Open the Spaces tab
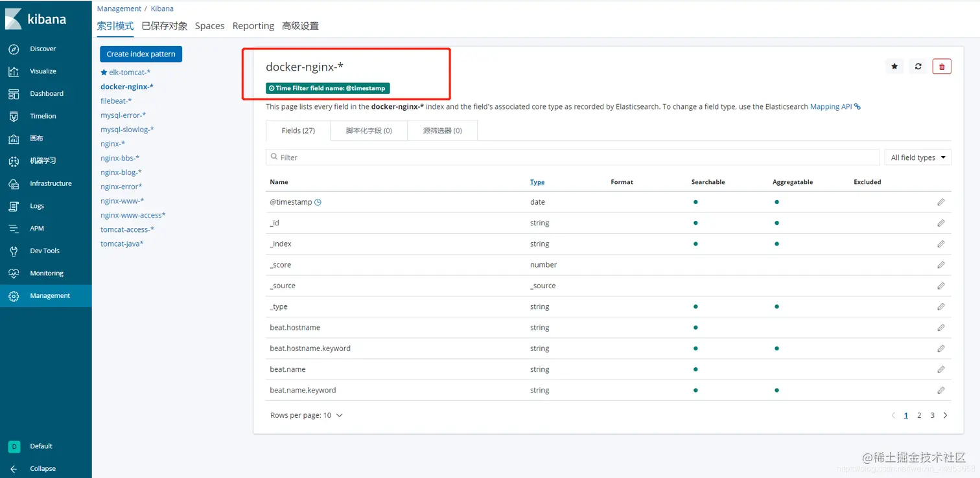This screenshot has height=478, width=980. pos(210,26)
